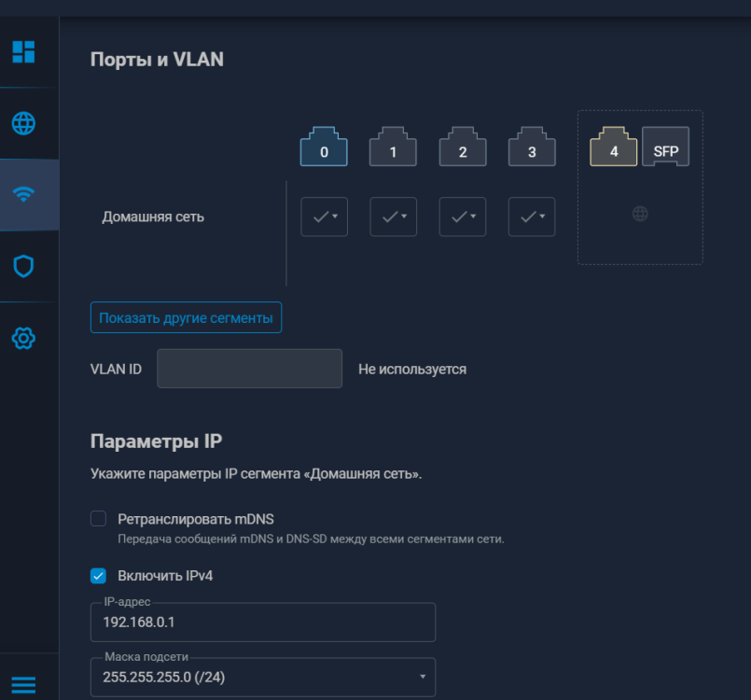This screenshot has height=700, width=751.
Task: Uncheck the 'Включить IPv4' checkbox
Action: pos(98,576)
